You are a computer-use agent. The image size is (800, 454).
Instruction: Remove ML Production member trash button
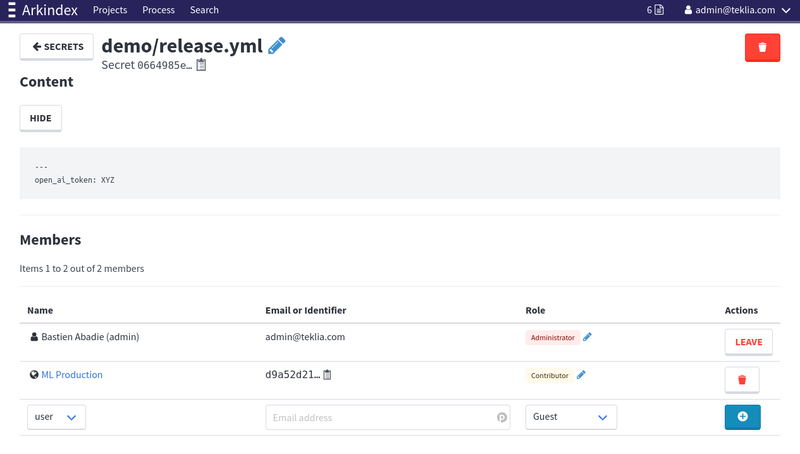(742, 380)
